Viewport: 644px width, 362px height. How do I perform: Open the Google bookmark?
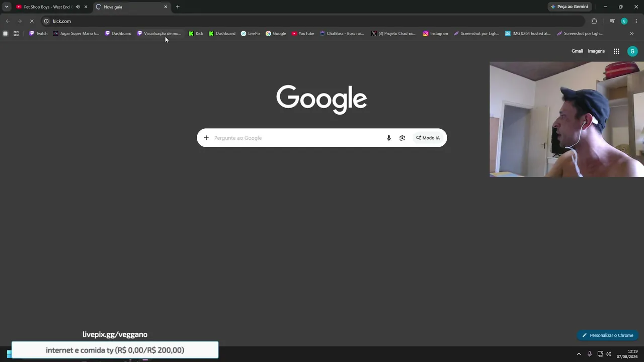[x=276, y=34]
